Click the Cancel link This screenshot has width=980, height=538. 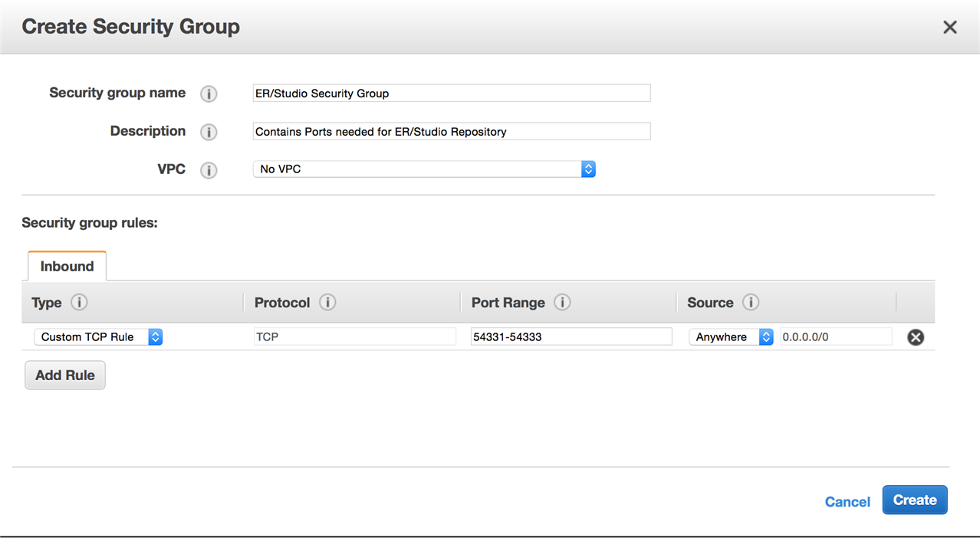pos(847,502)
